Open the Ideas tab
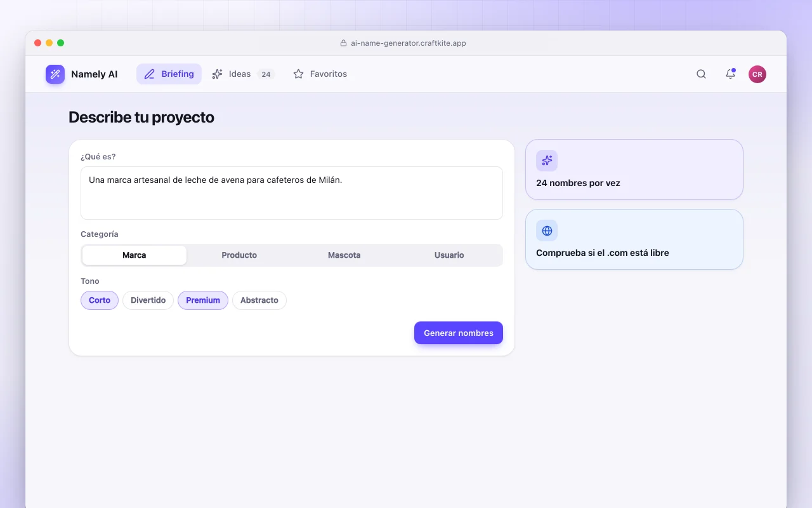The width and height of the screenshot is (812, 508). click(242, 74)
